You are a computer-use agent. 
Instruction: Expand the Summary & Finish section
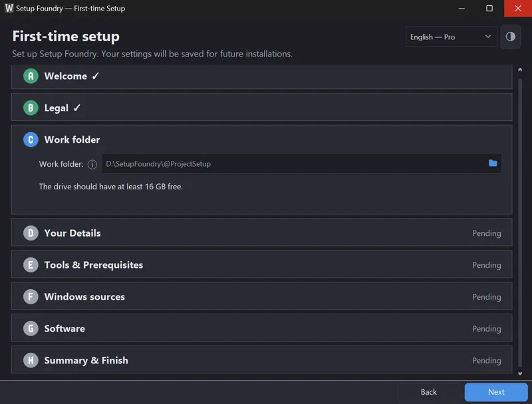[x=261, y=360]
